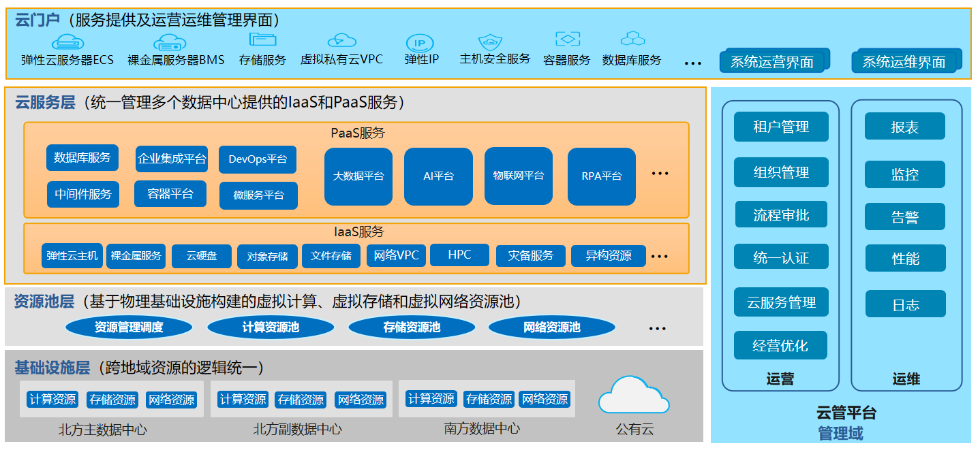Open the 系统运营界面 button

pyautogui.click(x=772, y=62)
